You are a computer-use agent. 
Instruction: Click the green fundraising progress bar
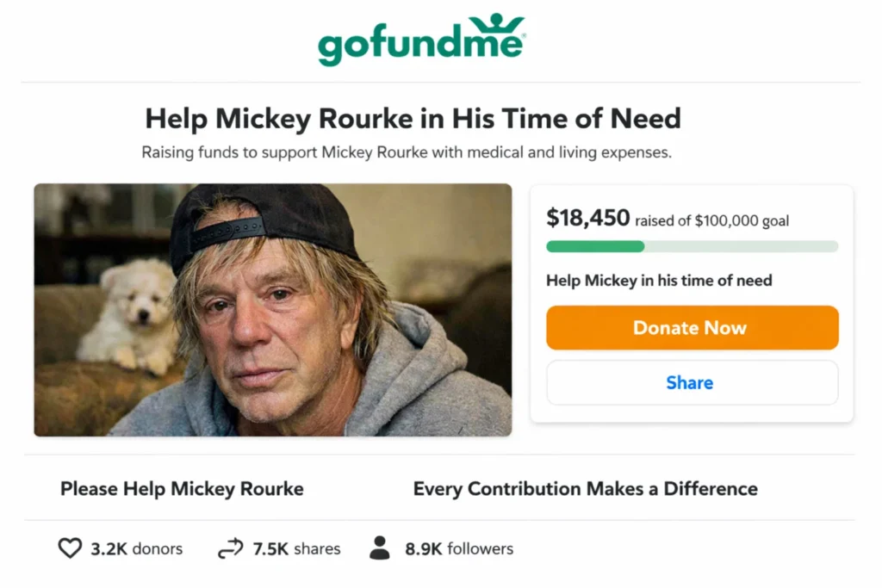[594, 247]
